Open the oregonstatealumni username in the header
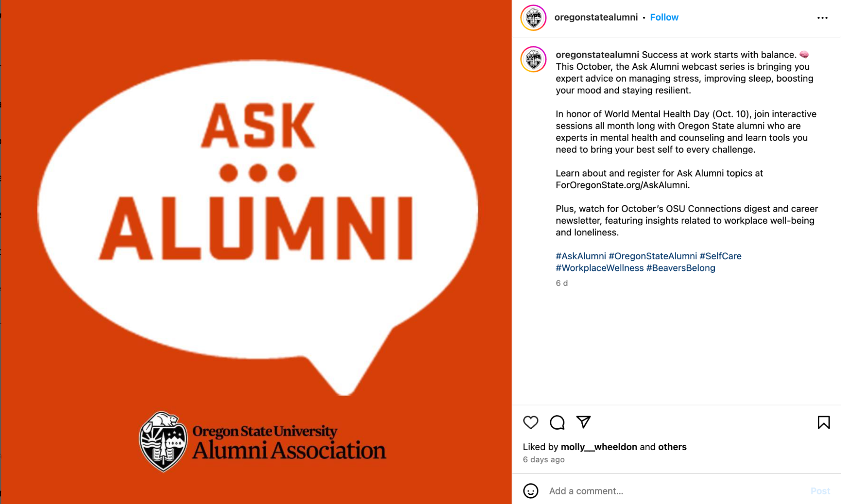The image size is (841, 504). tap(596, 17)
